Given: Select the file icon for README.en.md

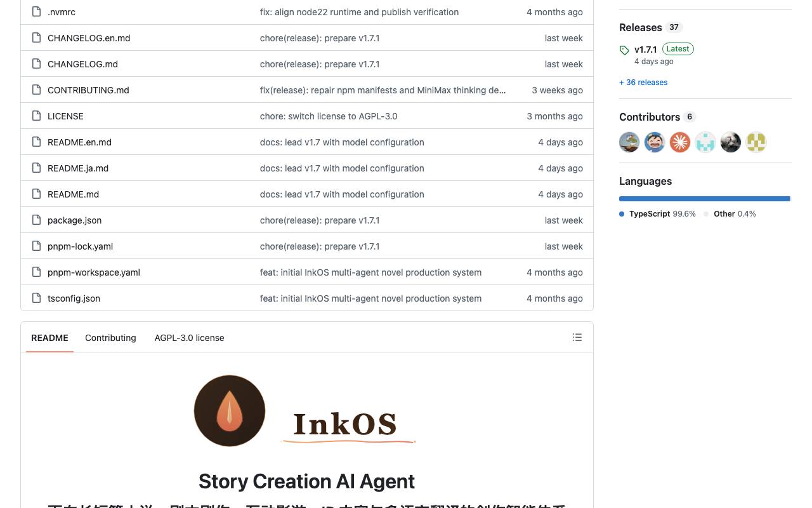Looking at the screenshot, I should click(x=36, y=142).
